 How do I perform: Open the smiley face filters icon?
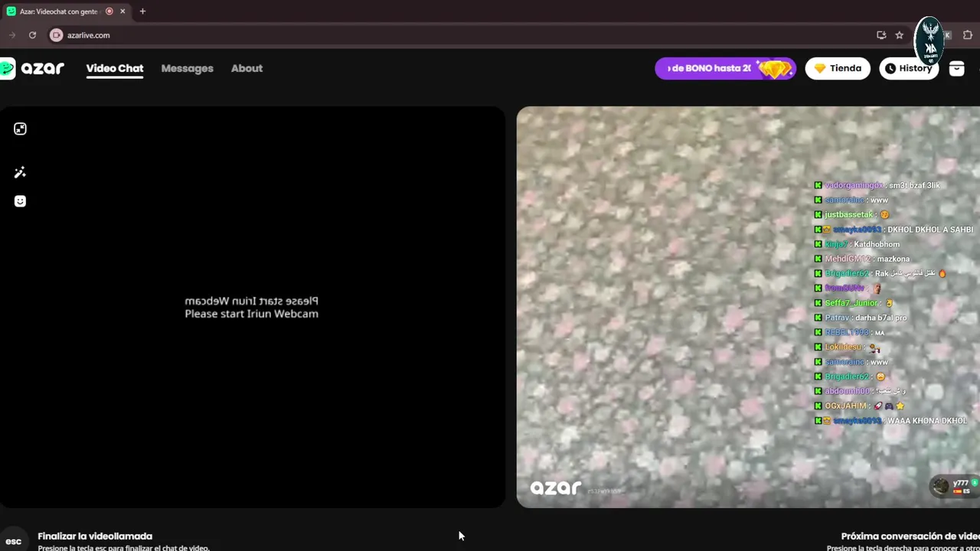(x=20, y=201)
